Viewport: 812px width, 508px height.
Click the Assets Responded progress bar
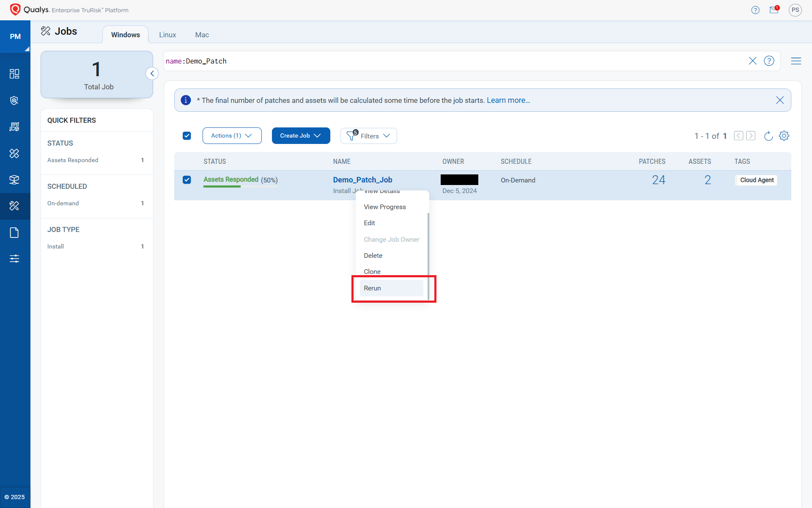240,187
